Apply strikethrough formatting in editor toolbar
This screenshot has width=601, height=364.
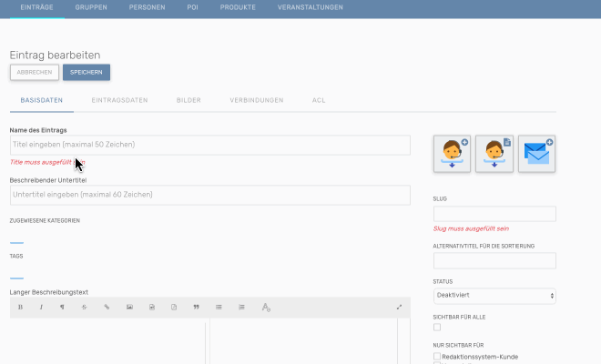coord(85,308)
